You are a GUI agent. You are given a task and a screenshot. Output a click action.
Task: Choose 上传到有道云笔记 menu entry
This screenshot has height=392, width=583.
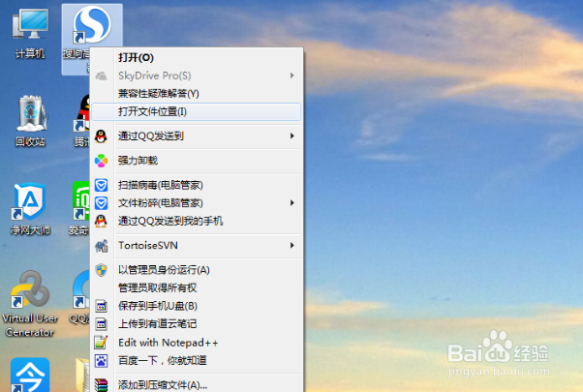197,324
